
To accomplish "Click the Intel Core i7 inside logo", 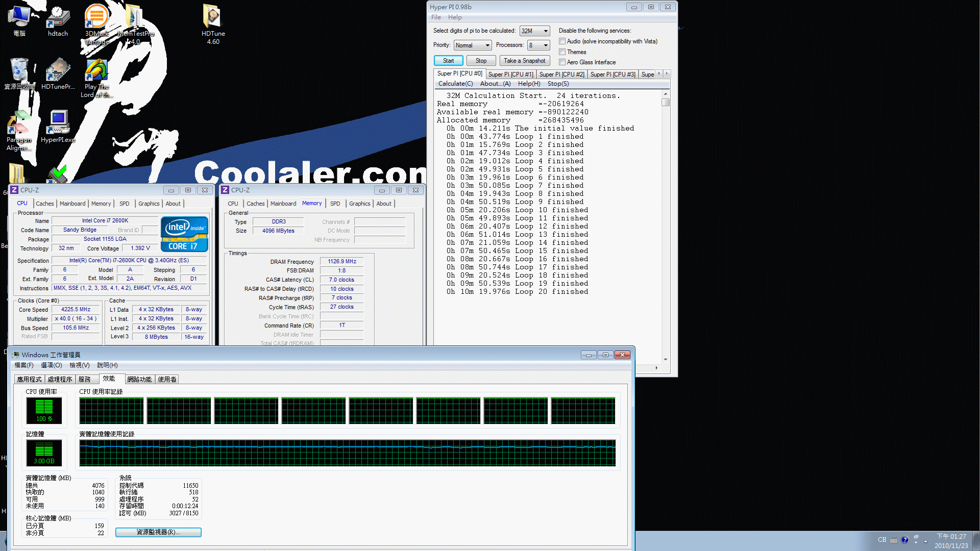I will 184,234.
